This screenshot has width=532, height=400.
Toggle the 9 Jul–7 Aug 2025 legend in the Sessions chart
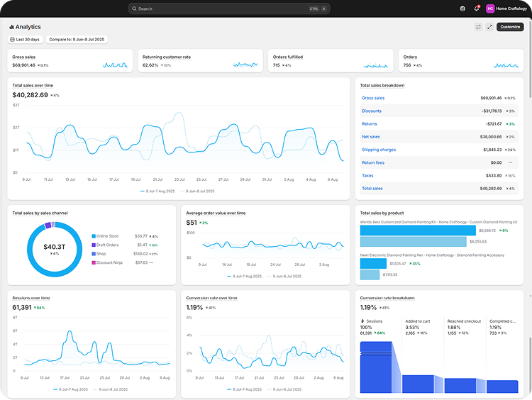click(x=70, y=389)
